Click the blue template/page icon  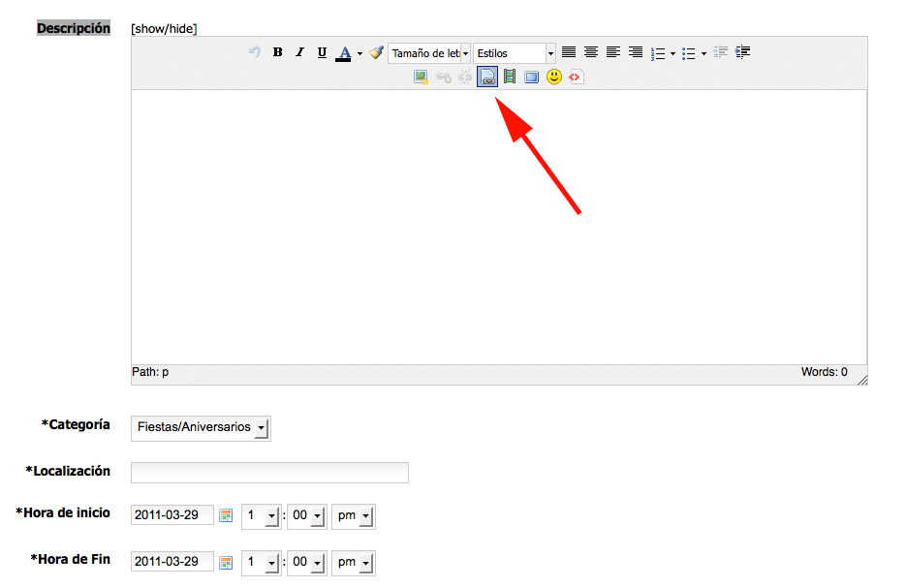[532, 77]
